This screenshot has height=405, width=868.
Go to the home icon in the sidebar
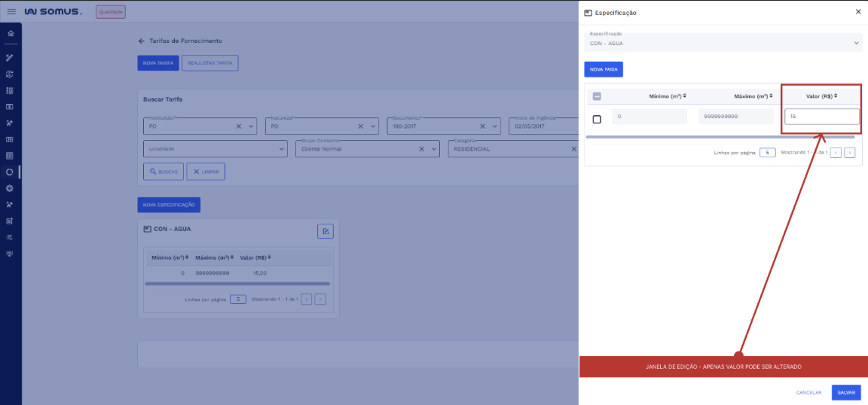coord(10,34)
